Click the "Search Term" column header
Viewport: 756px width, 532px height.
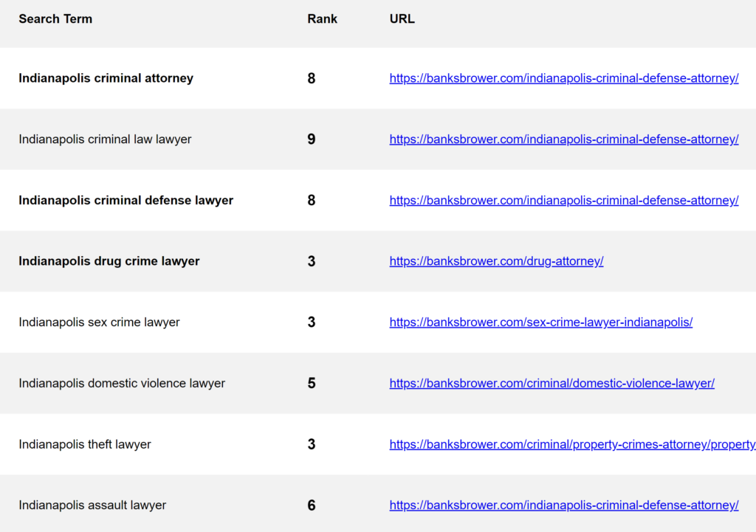[x=55, y=18]
